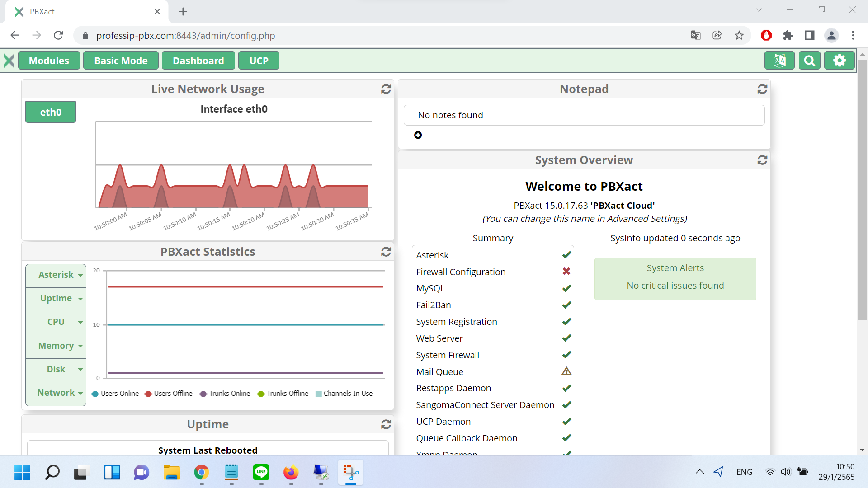Open the settings gear button

(x=840, y=61)
